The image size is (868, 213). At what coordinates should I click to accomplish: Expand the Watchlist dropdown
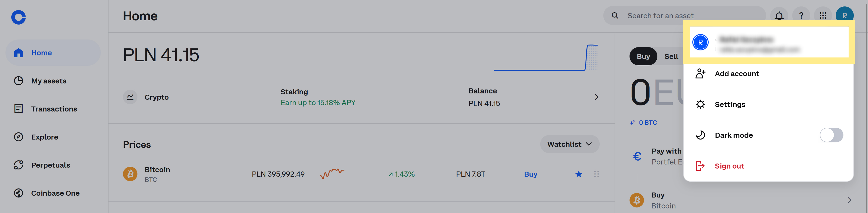tap(569, 144)
